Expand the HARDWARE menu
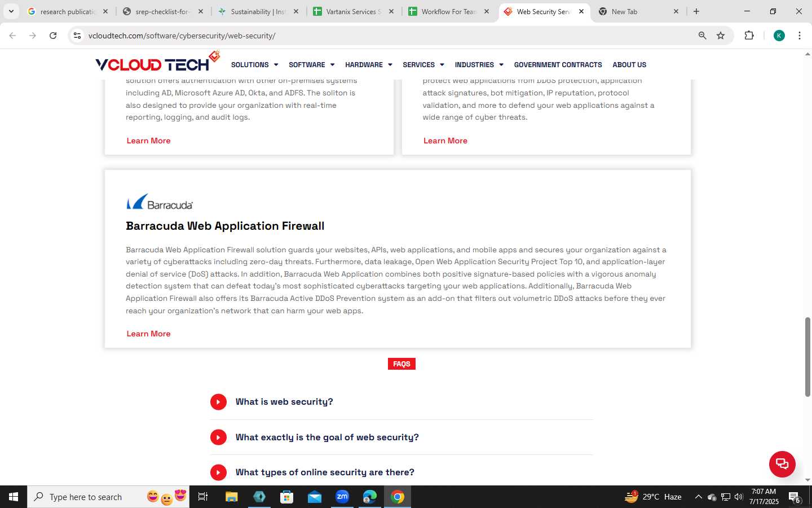Screen dimensions: 812x508 (x=368, y=65)
